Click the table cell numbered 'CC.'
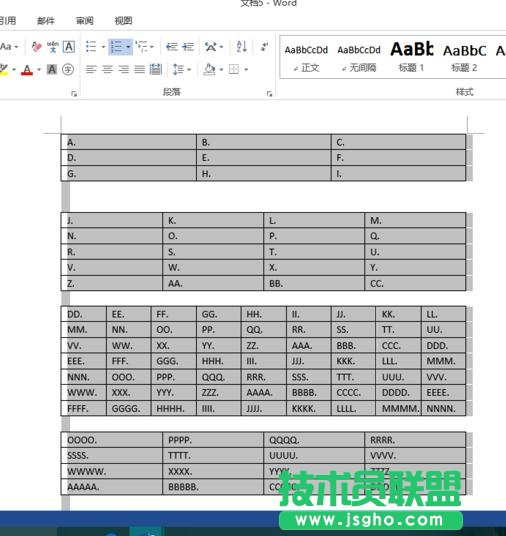 [x=415, y=283]
